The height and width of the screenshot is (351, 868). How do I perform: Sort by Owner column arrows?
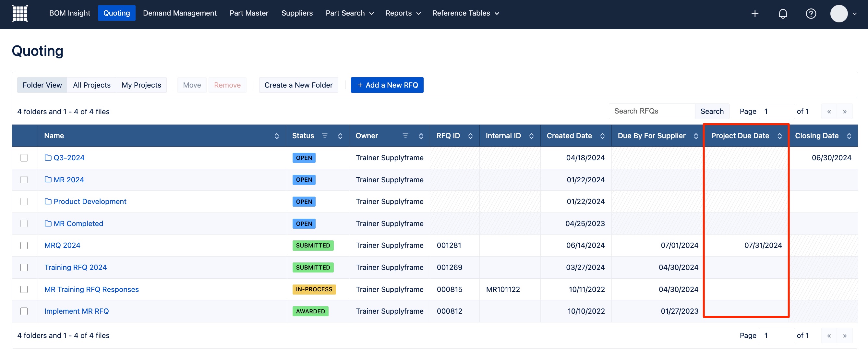(421, 136)
